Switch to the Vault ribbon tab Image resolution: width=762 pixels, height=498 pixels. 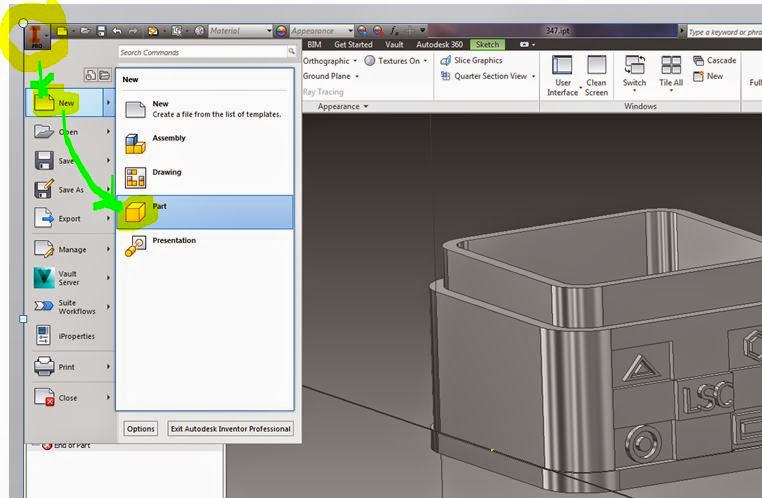pos(394,44)
